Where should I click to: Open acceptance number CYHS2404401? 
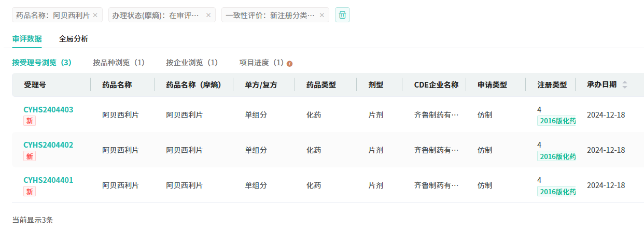48,180
